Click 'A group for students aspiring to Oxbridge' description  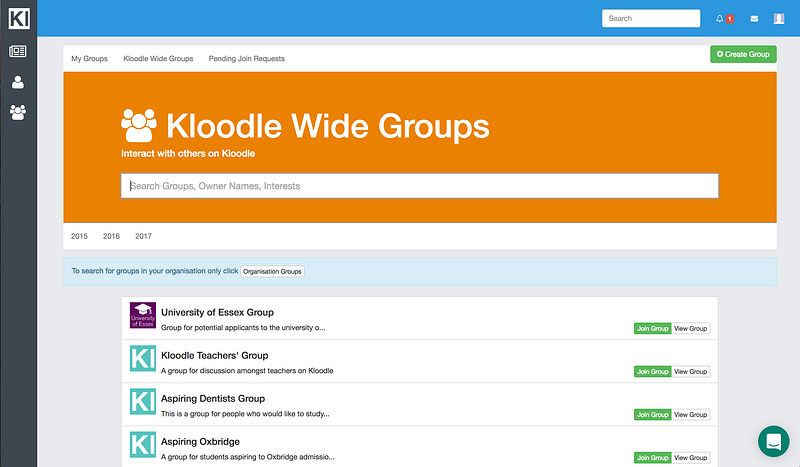pos(248,457)
